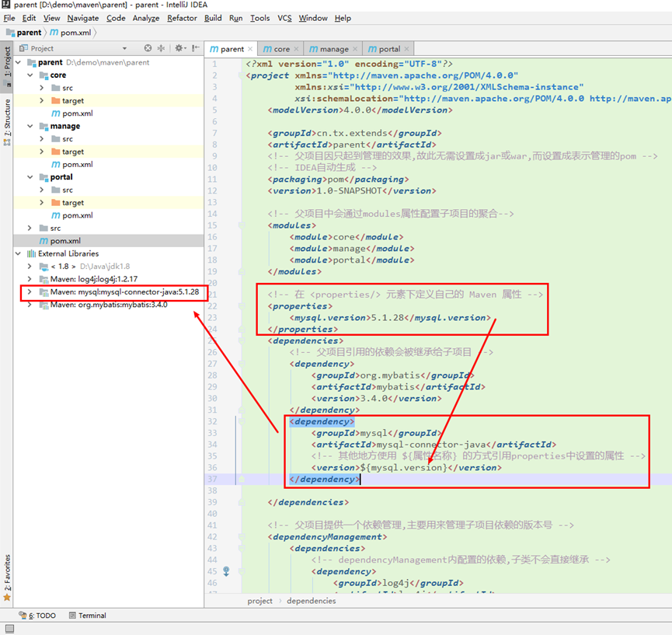The image size is (672, 635).
Task: Click the dependencies breadcrumb below the editor
Action: pyautogui.click(x=312, y=601)
